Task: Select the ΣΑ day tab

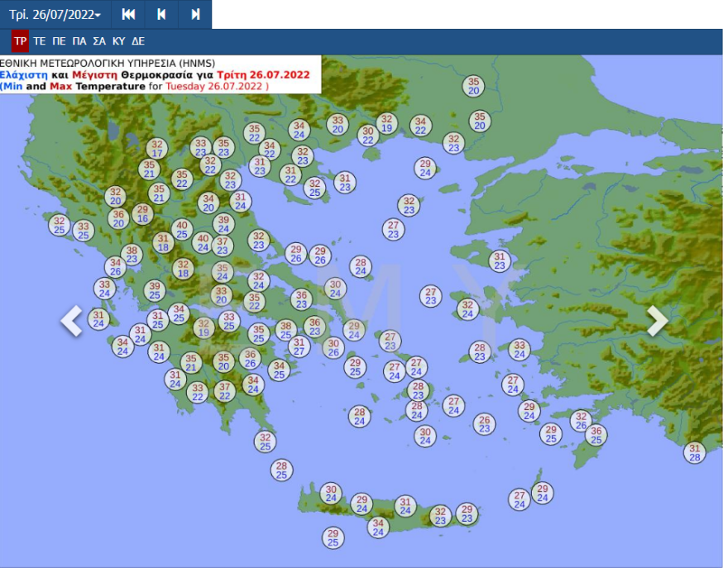Action: (99, 41)
